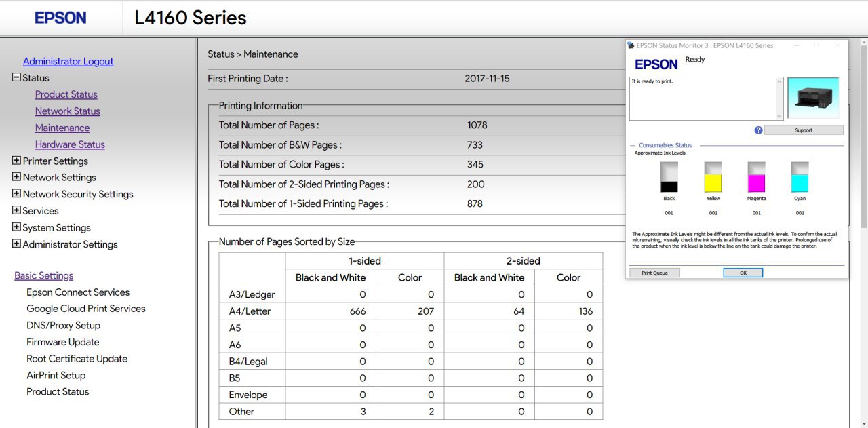Click the First Printing Date value 2017-11-15
Image resolution: width=868 pixels, height=428 pixels.
487,79
